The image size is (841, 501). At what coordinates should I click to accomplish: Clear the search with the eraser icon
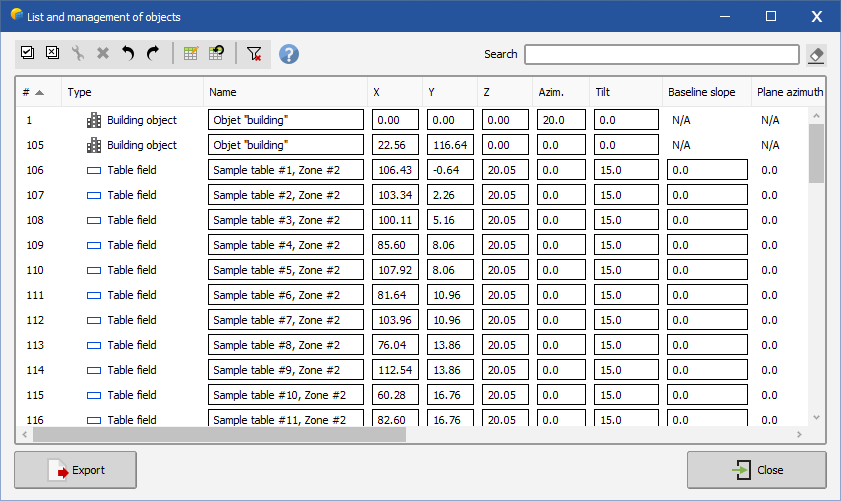[x=816, y=54]
